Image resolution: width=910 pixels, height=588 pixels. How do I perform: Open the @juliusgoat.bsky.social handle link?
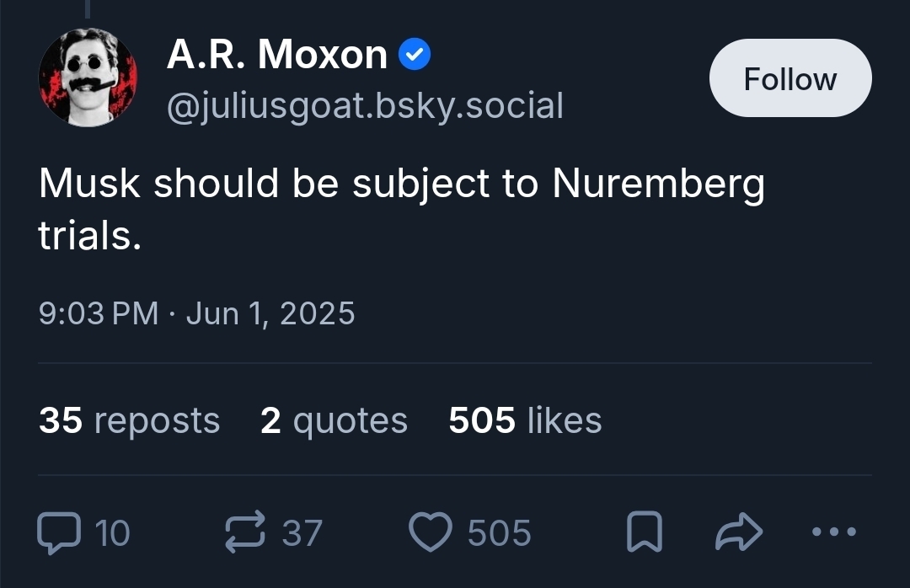365,106
